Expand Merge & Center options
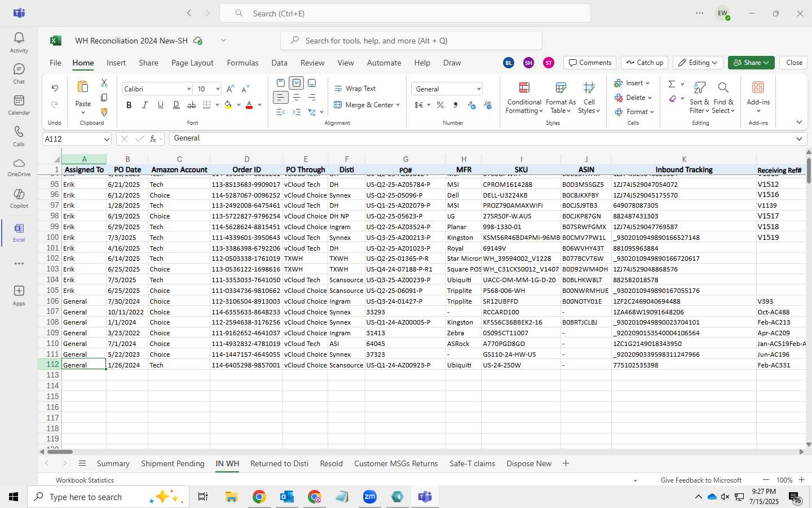The image size is (812, 508). (x=398, y=105)
